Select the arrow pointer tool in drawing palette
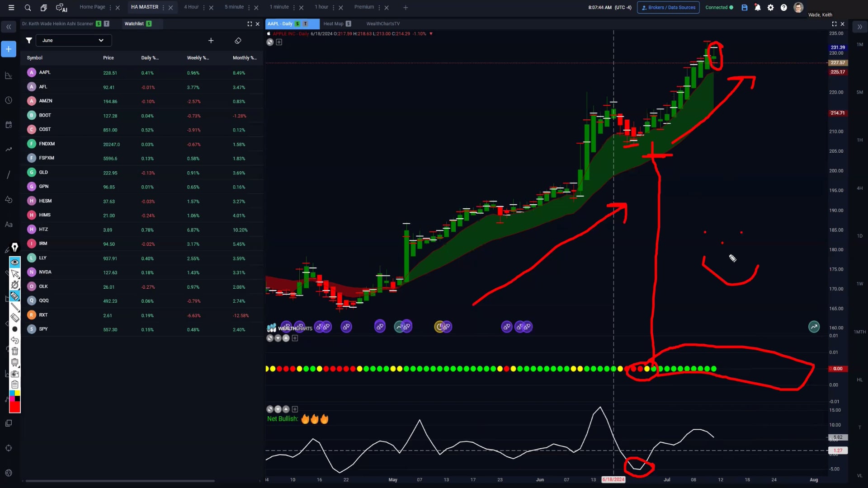The height and width of the screenshot is (488, 868). click(x=15, y=274)
